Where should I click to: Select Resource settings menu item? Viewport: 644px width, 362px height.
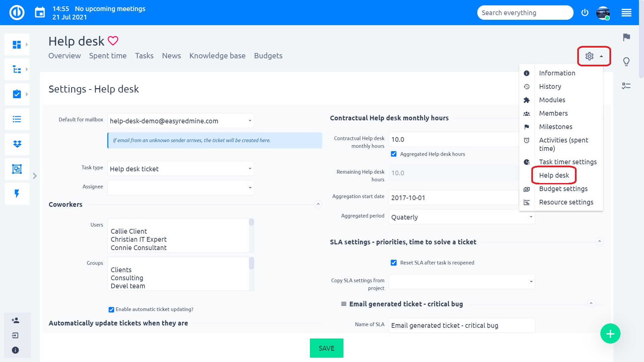tap(561, 202)
